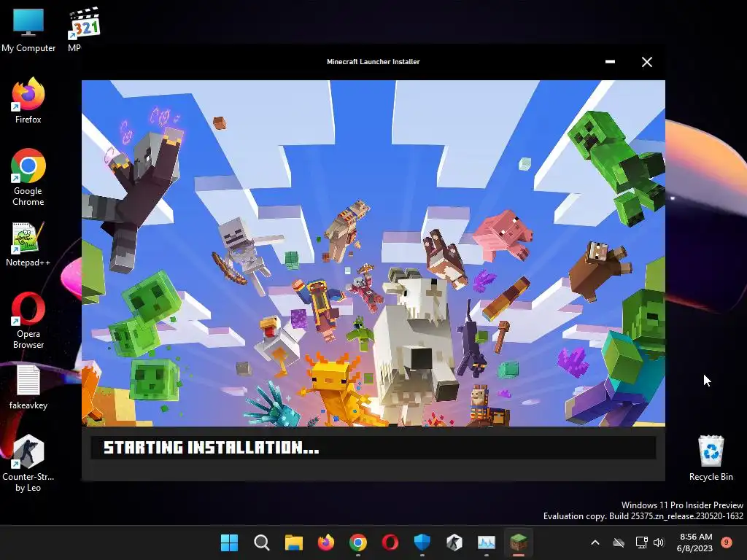747x560 pixels.
Task: Select the Opera Browser desktop shortcut
Action: [x=28, y=320]
